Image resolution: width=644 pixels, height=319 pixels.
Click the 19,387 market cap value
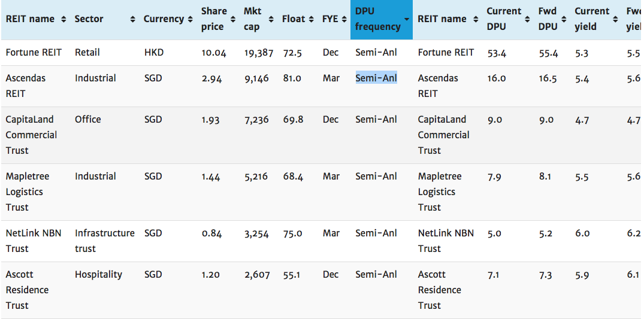coord(258,53)
